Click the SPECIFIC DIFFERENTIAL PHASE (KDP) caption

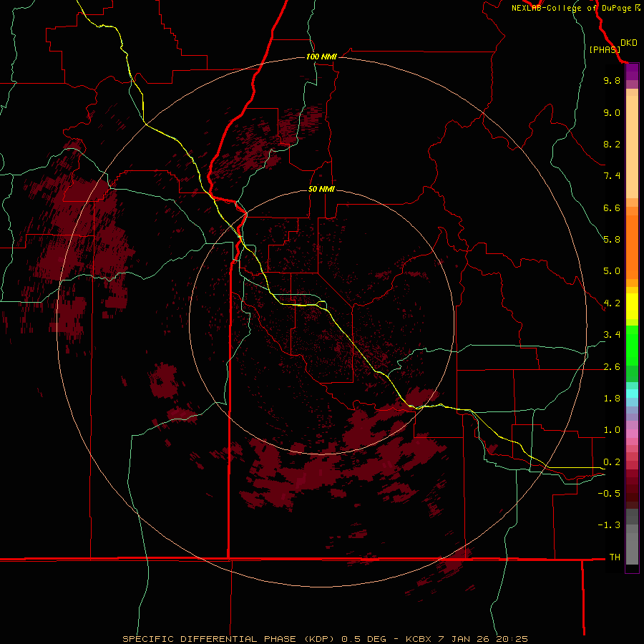[227, 639]
